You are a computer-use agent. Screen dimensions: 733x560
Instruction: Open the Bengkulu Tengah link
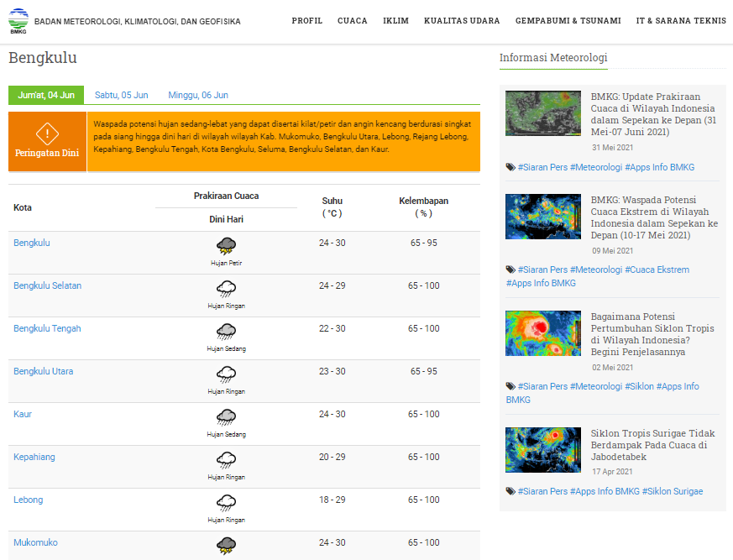click(47, 328)
